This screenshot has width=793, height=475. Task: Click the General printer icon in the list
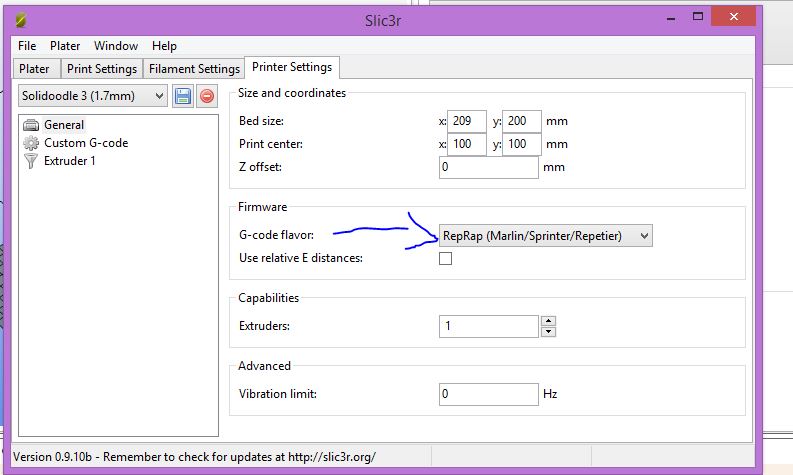click(31, 125)
